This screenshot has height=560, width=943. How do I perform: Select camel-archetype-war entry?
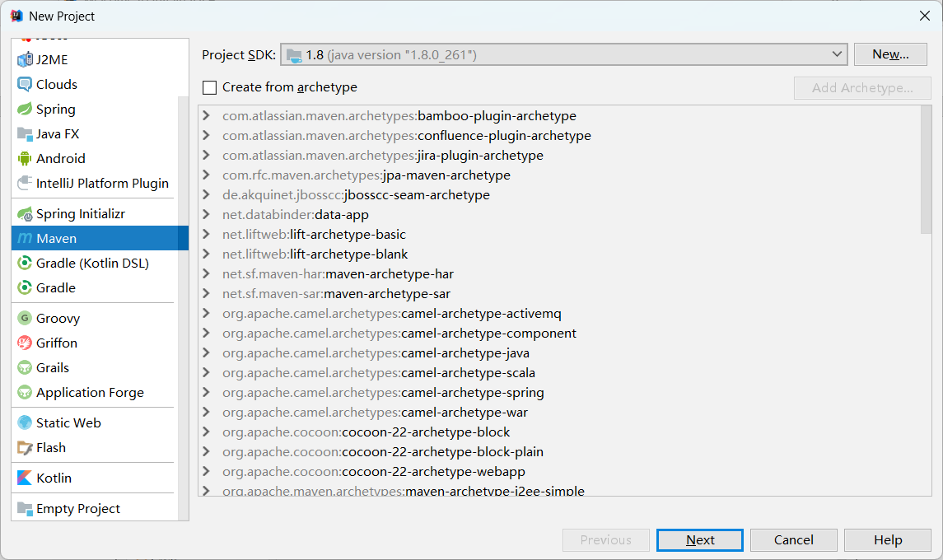coord(375,413)
